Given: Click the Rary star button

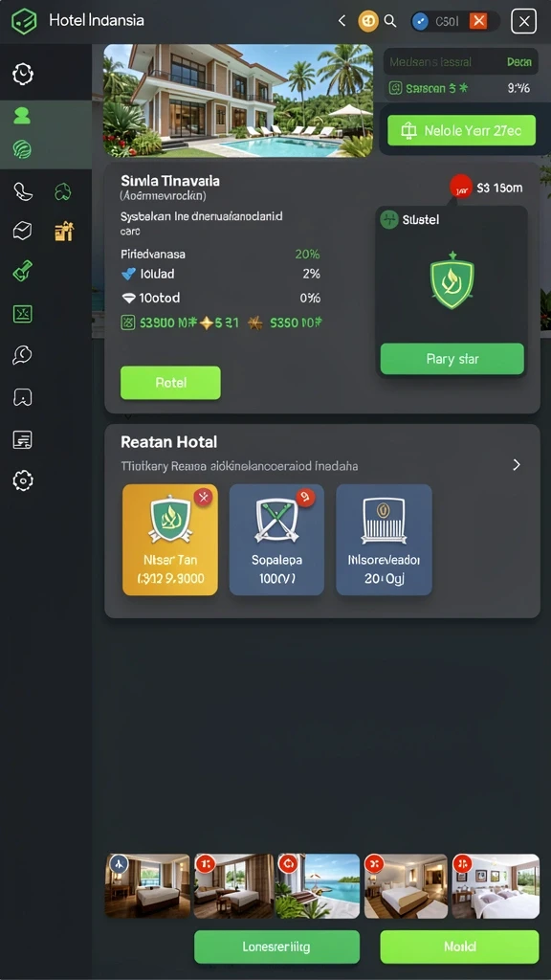Looking at the screenshot, I should pos(452,359).
